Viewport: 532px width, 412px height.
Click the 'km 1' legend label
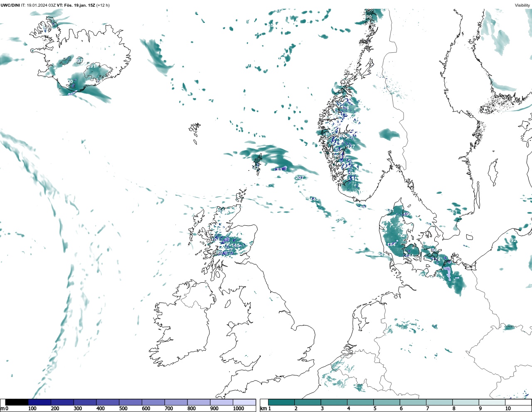tap(265, 409)
